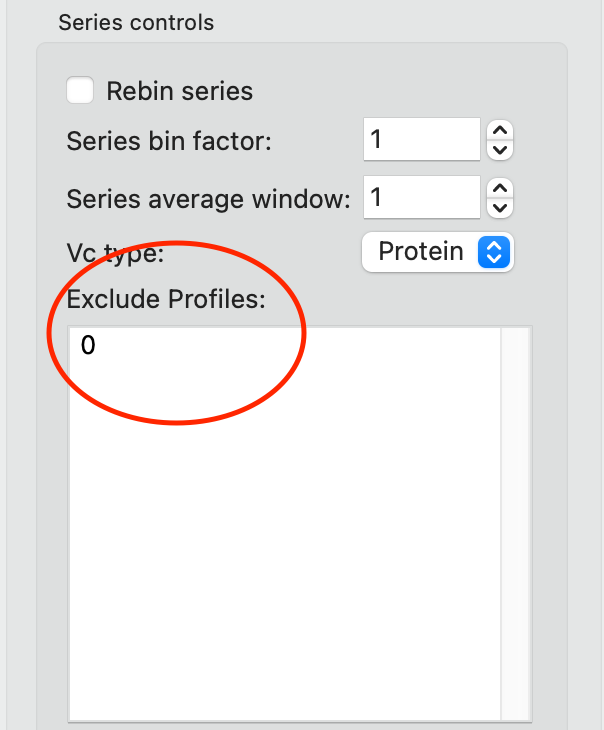Increment Series average window using up arrow
Image resolution: width=604 pixels, height=730 pixels.
click(x=502, y=187)
